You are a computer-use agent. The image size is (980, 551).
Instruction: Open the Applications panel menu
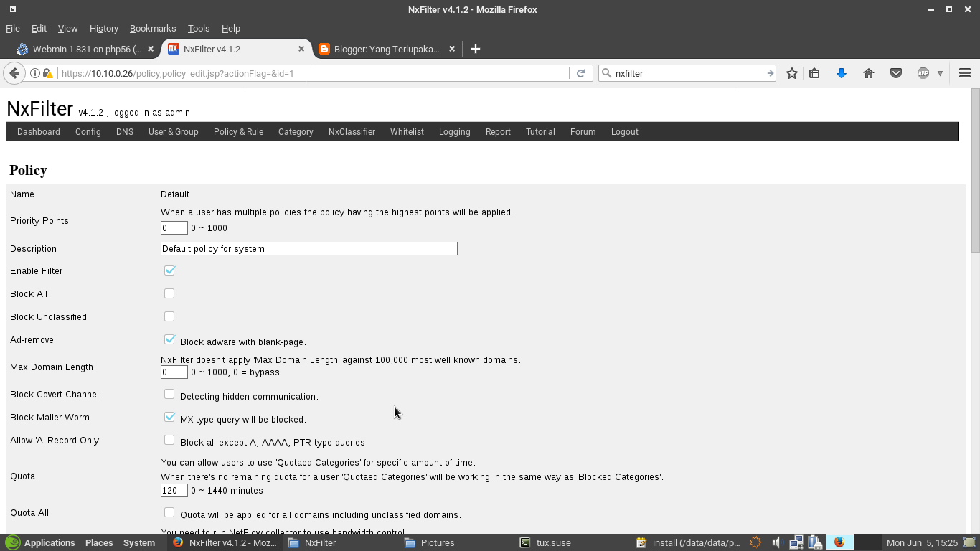[40, 542]
